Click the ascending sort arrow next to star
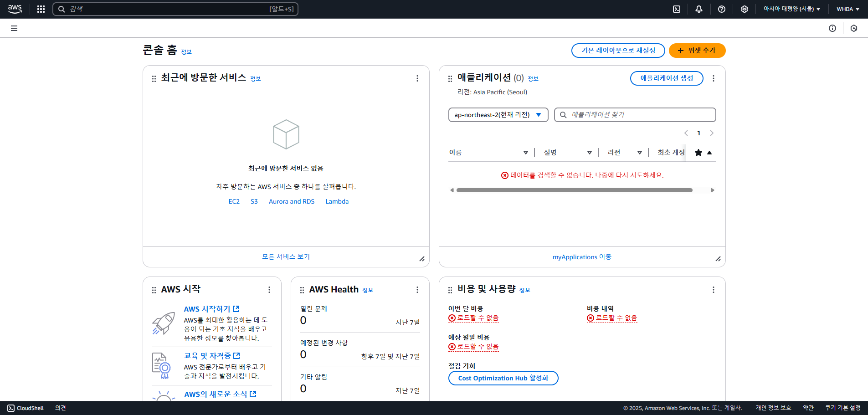Image resolution: width=868 pixels, height=415 pixels. point(709,153)
